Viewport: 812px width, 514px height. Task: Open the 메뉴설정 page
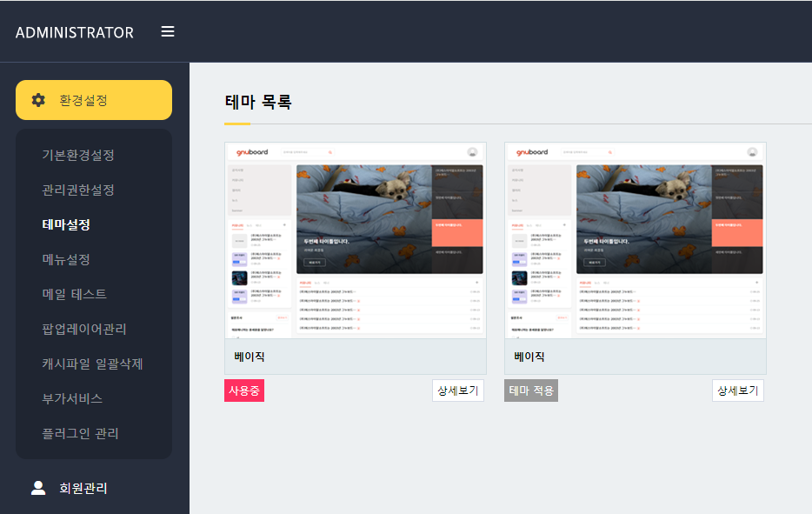click(x=66, y=259)
